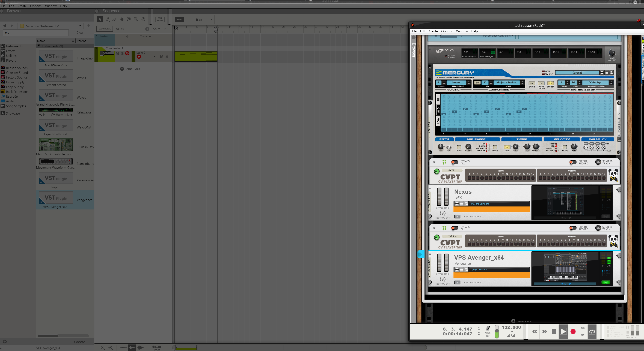Click the Mercury browse patch folder icon
Screen dimensions: 644x351
pos(607,73)
